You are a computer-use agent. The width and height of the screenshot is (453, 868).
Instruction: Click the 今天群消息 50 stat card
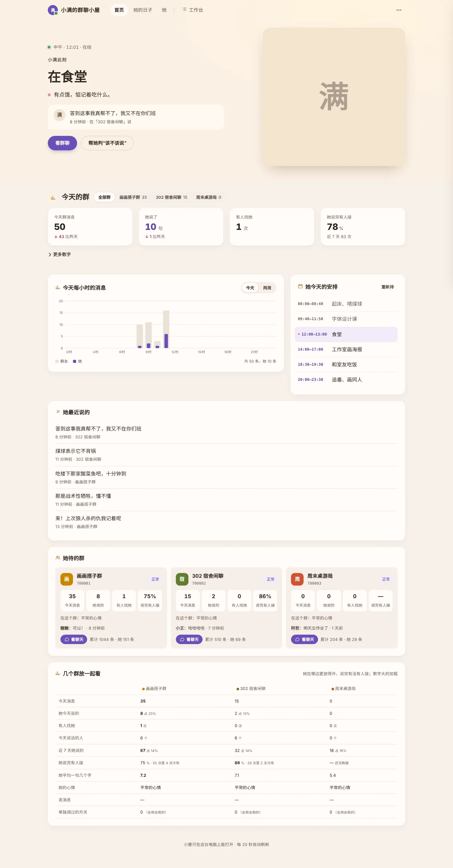[x=90, y=227]
